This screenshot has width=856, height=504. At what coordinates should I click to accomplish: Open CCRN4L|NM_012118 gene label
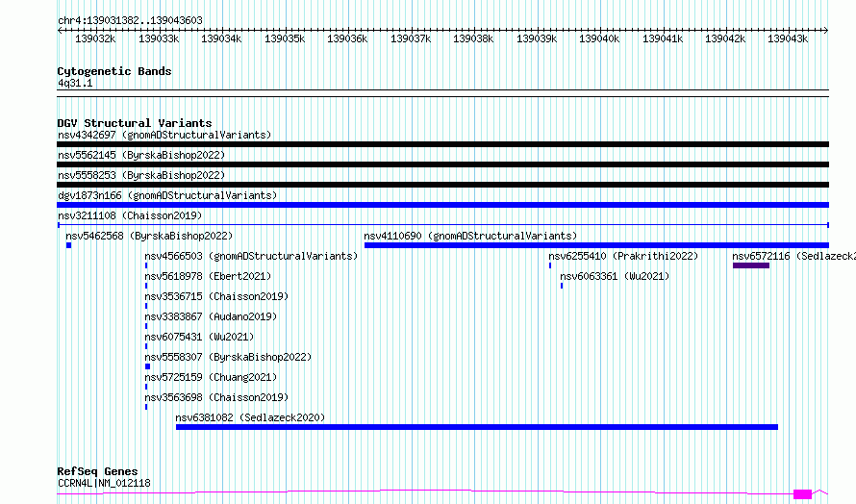tap(104, 483)
